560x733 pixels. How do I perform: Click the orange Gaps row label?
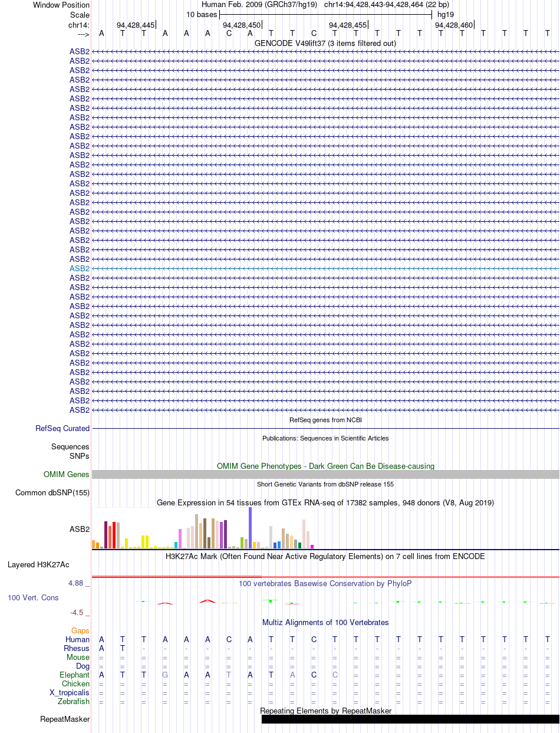(81, 631)
